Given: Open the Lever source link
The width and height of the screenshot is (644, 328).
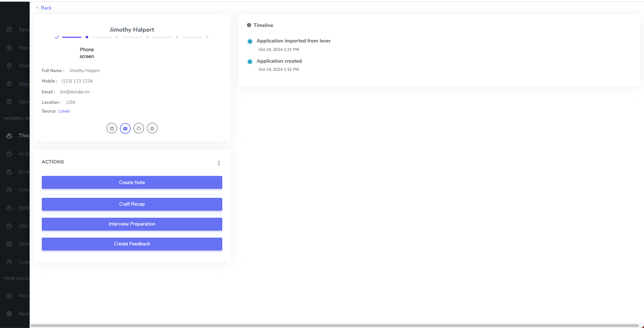Looking at the screenshot, I should click(x=64, y=111).
